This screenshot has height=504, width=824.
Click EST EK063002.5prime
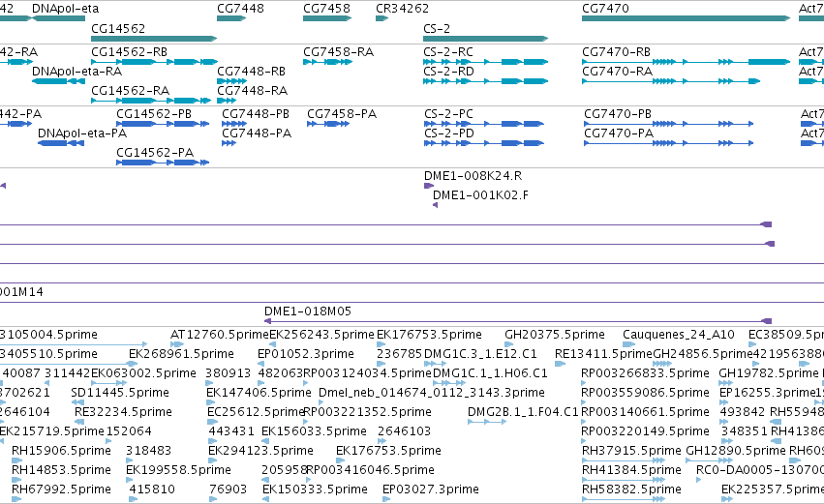coord(143,372)
